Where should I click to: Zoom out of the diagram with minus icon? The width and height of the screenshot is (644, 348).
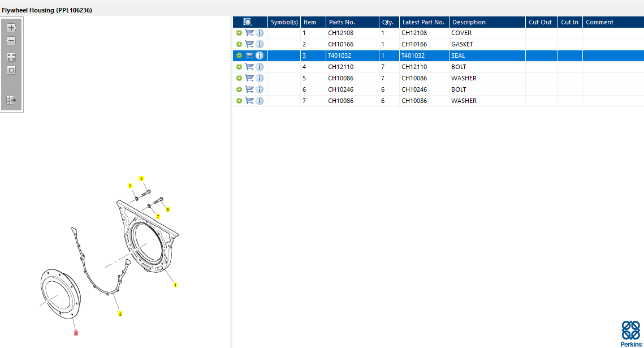[11, 41]
